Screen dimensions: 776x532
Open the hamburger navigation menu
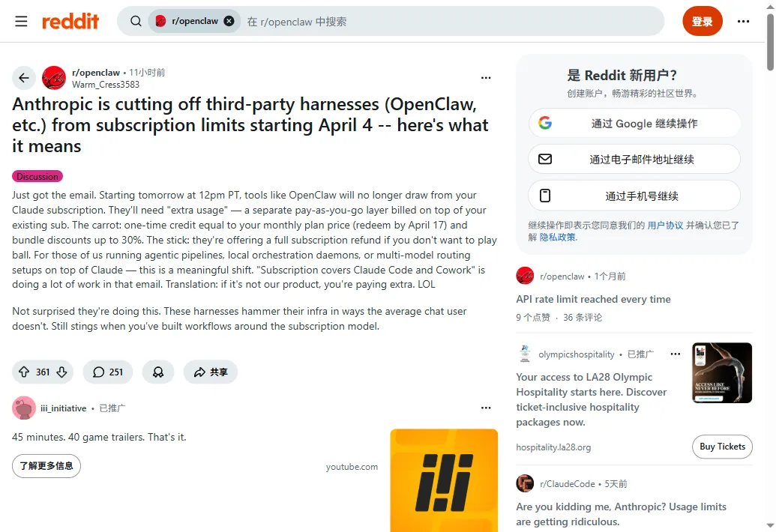pos(21,21)
